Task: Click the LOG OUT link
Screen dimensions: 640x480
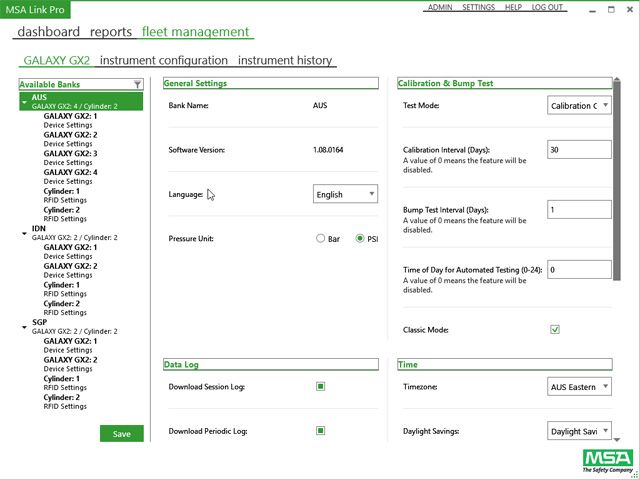Action: [x=547, y=7]
